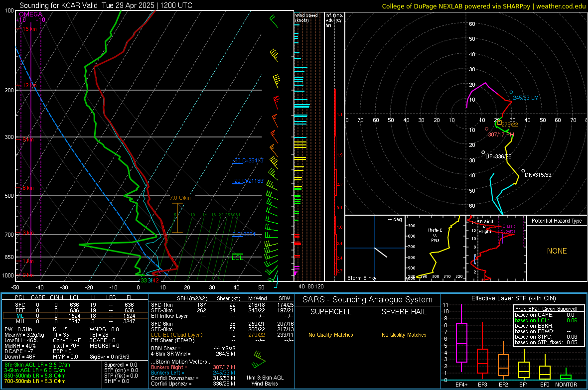Click the 307/17 RM hodograph label
This screenshot has height=390, width=588.
pos(501,134)
